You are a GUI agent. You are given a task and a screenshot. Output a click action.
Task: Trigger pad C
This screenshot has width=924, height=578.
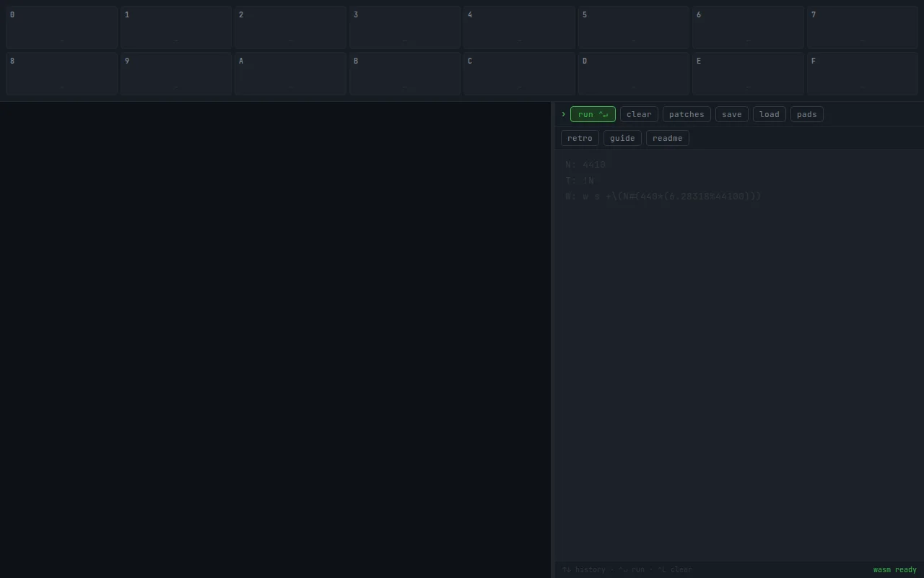click(519, 74)
